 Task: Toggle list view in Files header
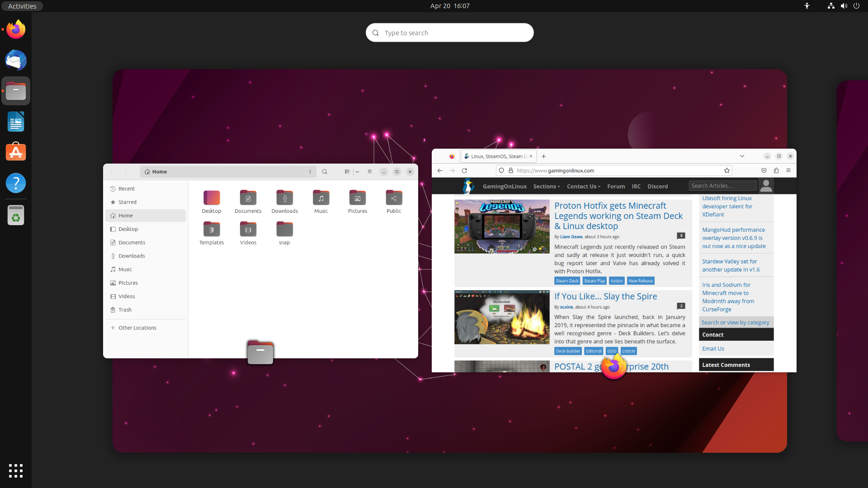click(347, 172)
